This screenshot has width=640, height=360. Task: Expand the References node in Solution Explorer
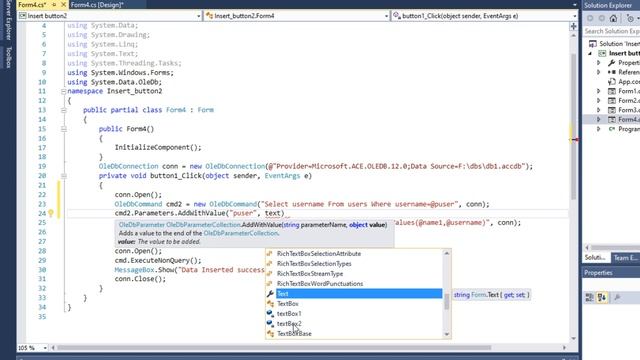click(599, 72)
